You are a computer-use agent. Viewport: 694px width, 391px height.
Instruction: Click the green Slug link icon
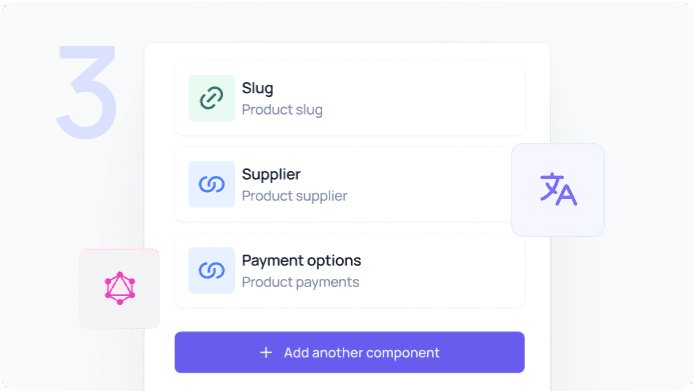pos(212,98)
